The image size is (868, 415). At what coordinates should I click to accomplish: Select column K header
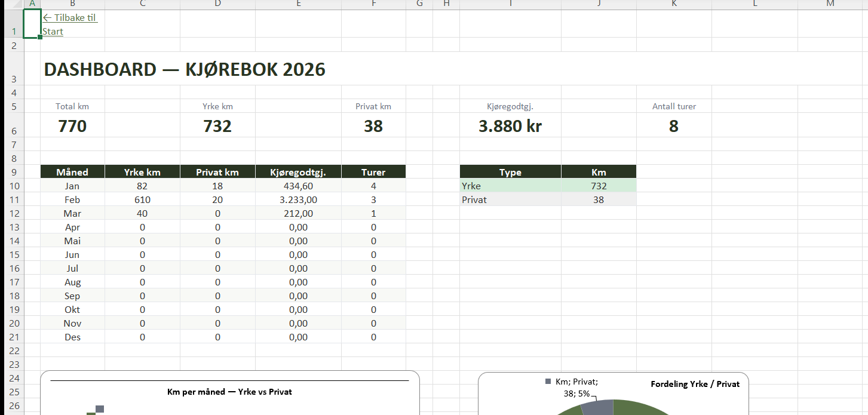pyautogui.click(x=674, y=4)
